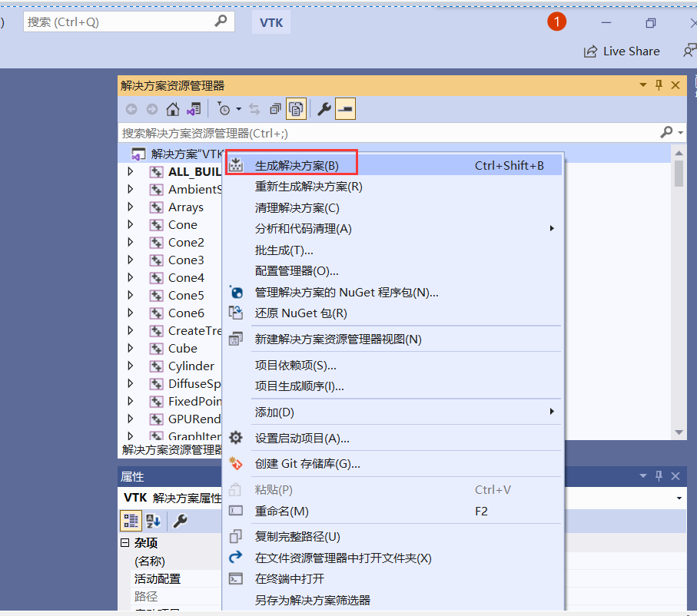Viewport: 697px width, 616px height.
Task: Expand the Cube project node
Action: 130,348
